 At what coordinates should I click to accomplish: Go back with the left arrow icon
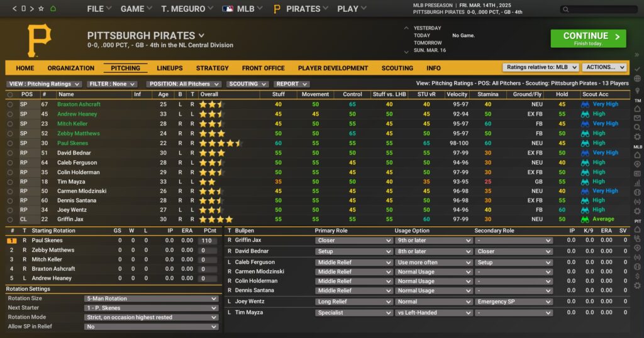[x=14, y=9]
